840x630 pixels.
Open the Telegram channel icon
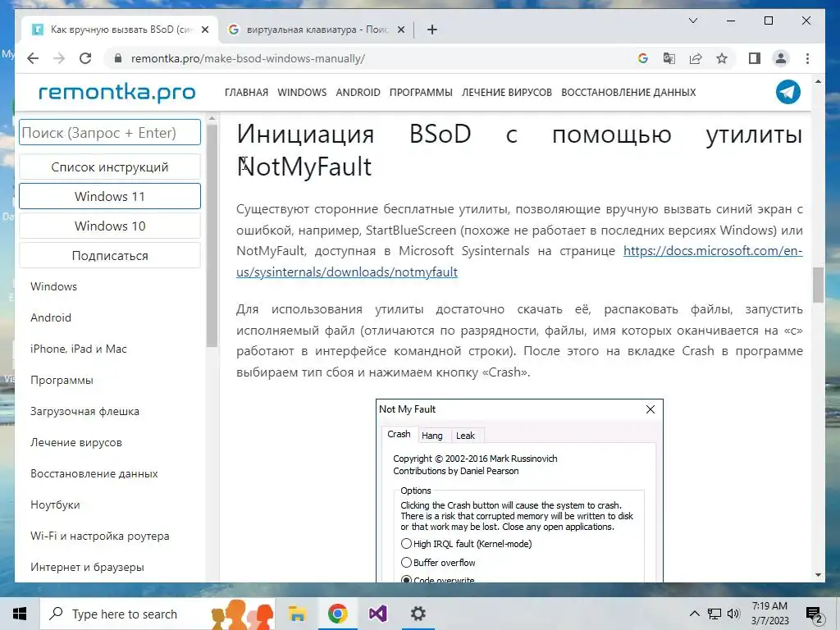788,92
